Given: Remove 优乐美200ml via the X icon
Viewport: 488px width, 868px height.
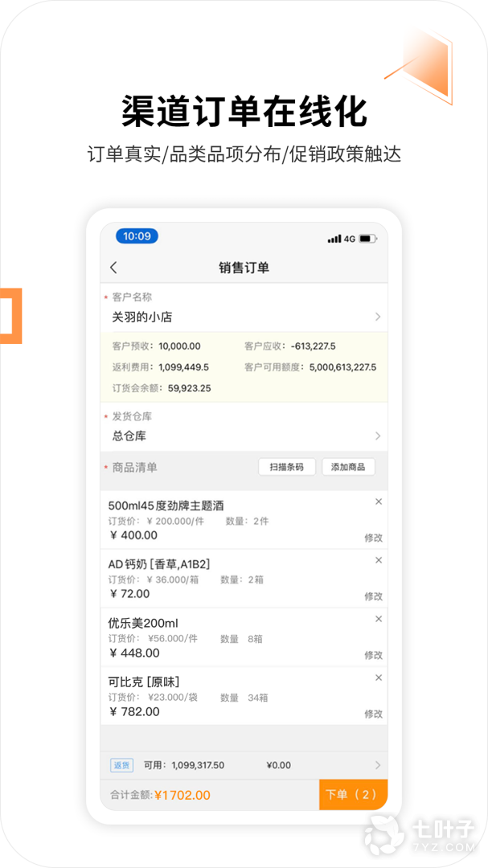Looking at the screenshot, I should click(379, 619).
